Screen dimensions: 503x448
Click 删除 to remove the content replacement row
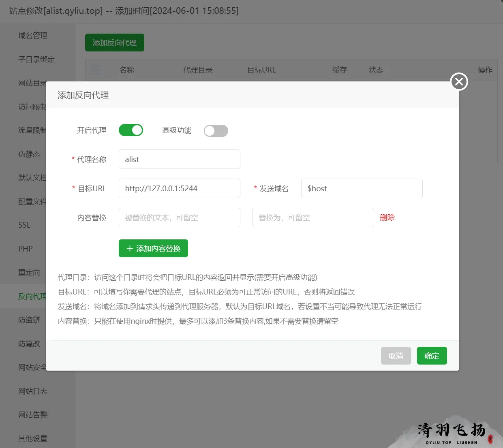coord(387,218)
